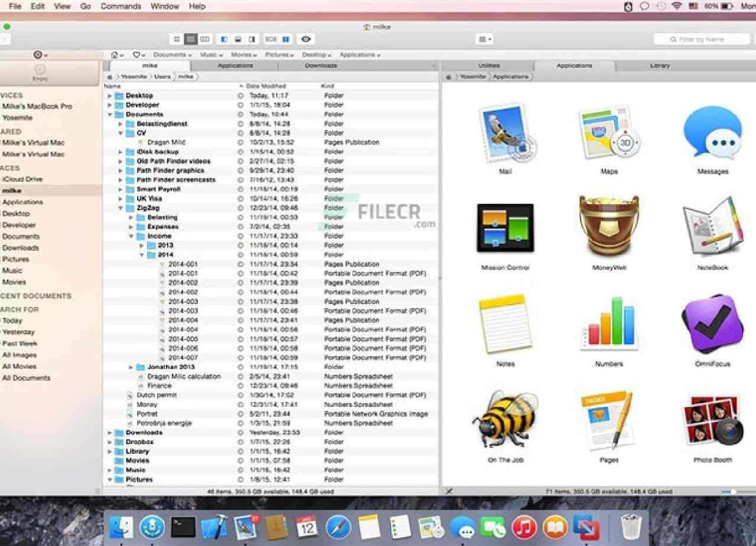Select the Smart Payroll folder row
Viewport: 756px width, 546px height.
tap(271, 189)
